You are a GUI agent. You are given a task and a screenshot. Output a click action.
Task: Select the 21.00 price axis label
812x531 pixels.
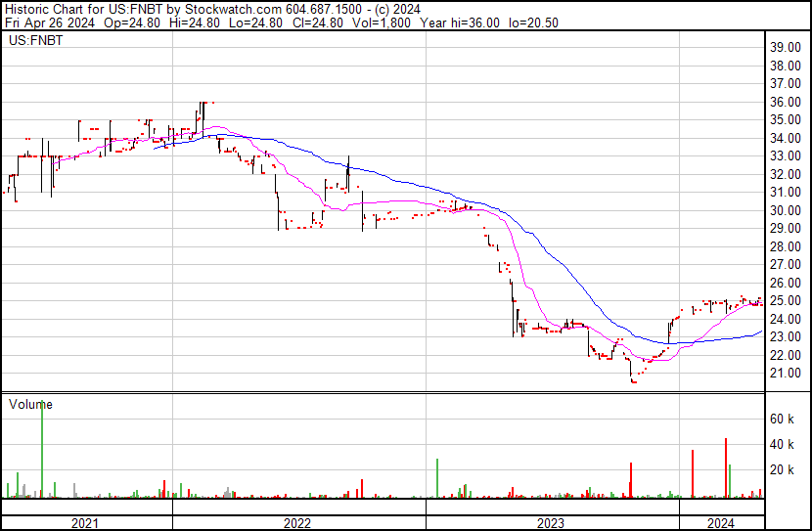[785, 374]
